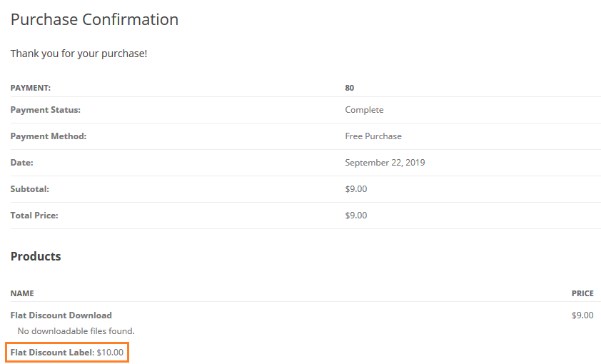This screenshot has width=601, height=364.
Task: Click the Total Price label
Action: tap(34, 216)
